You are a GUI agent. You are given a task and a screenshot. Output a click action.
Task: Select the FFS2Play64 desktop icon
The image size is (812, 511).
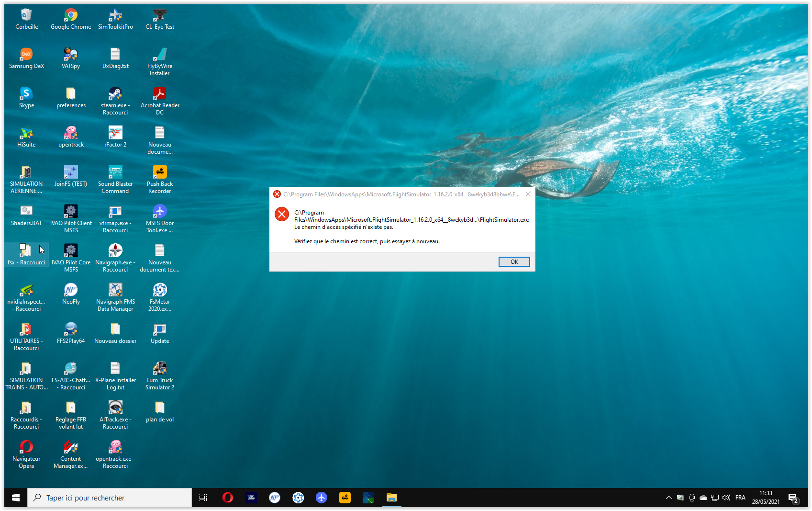(71, 333)
